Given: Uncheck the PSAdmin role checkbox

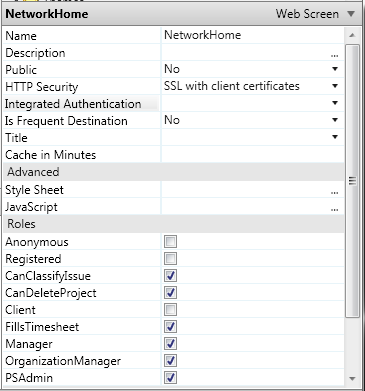Looking at the screenshot, I should pyautogui.click(x=170, y=378).
